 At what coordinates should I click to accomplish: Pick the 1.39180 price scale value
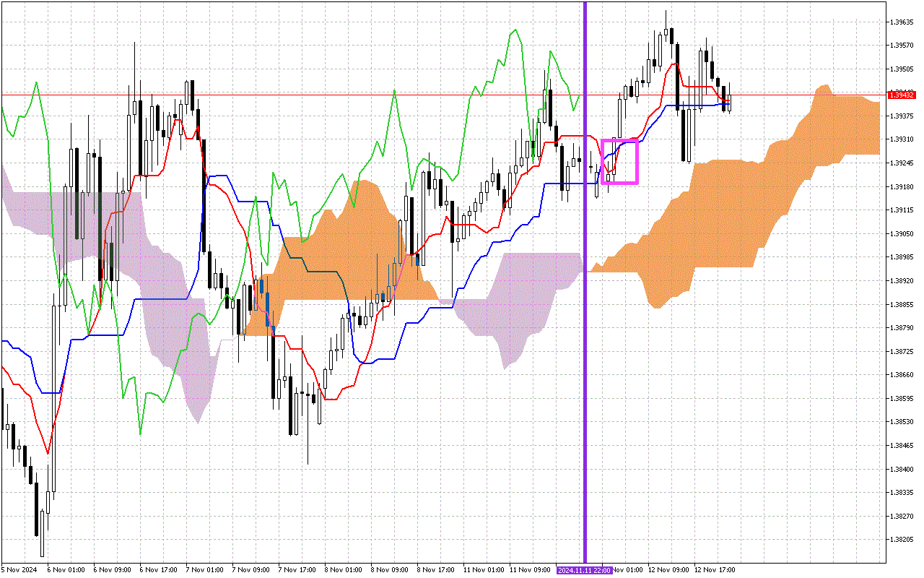coord(901,186)
